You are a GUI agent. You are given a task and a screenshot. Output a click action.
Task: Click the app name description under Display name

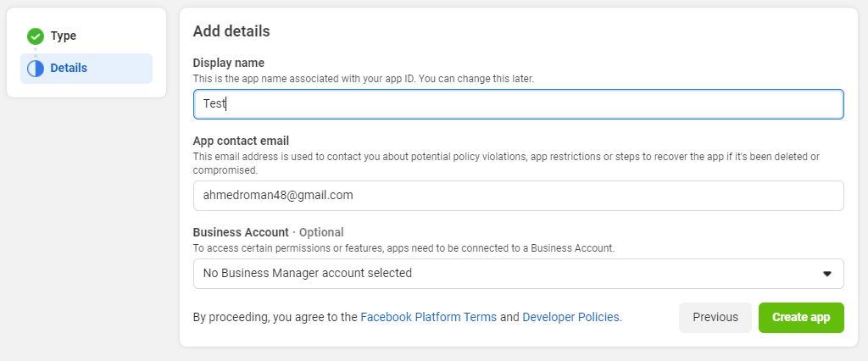[363, 79]
